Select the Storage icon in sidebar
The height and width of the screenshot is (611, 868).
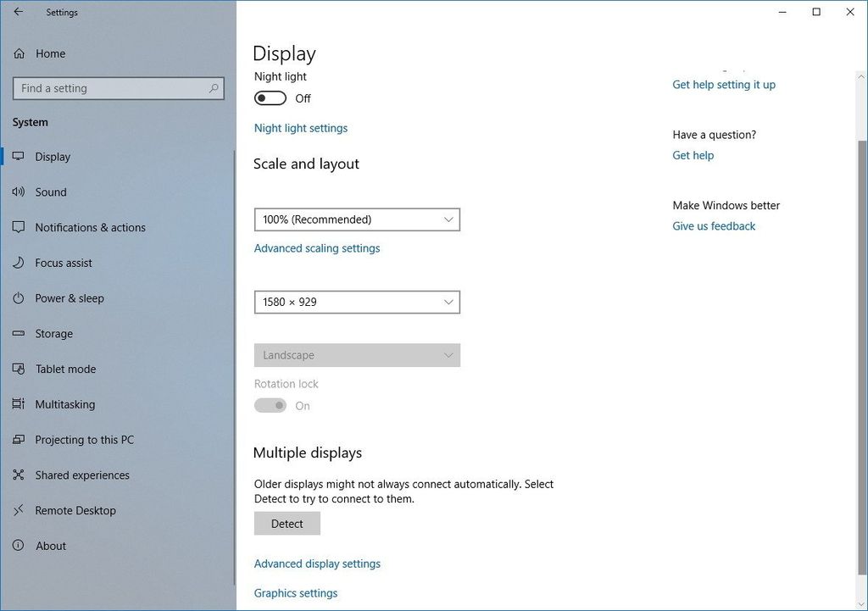coord(19,333)
